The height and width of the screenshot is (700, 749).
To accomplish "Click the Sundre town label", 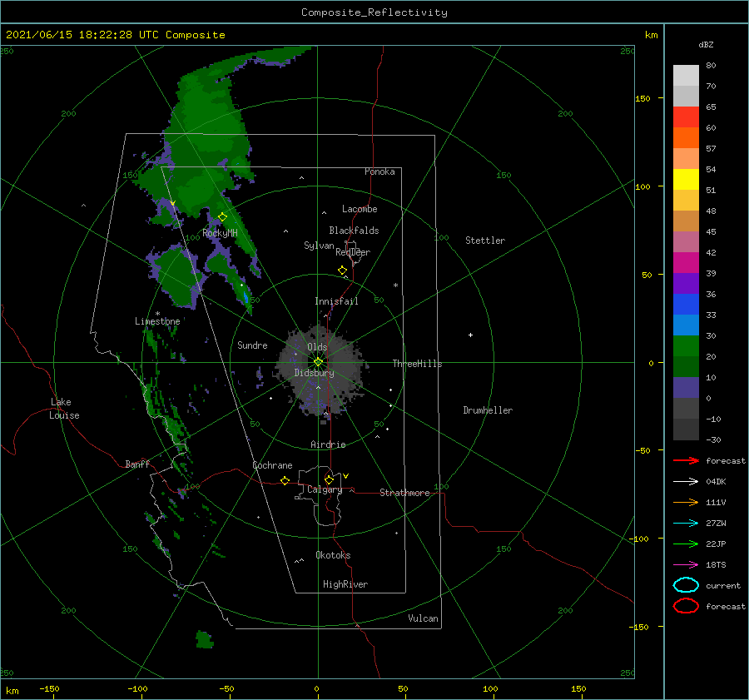I will [252, 345].
